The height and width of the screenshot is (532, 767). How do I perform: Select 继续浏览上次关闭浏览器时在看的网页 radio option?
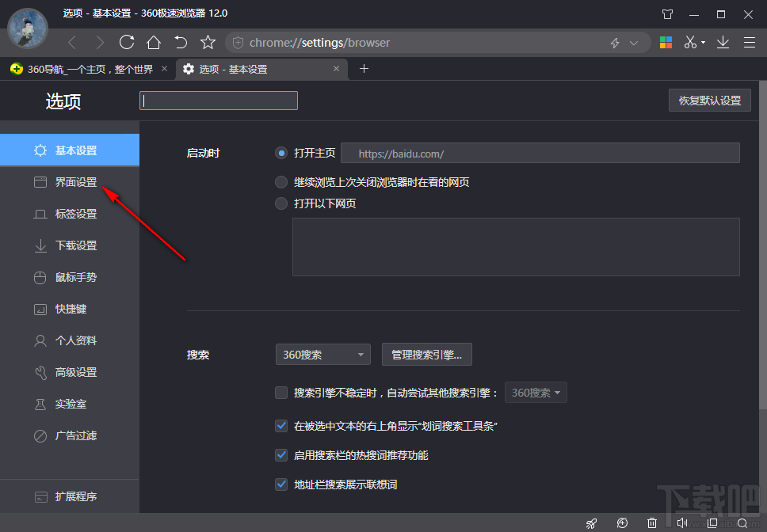coord(281,182)
